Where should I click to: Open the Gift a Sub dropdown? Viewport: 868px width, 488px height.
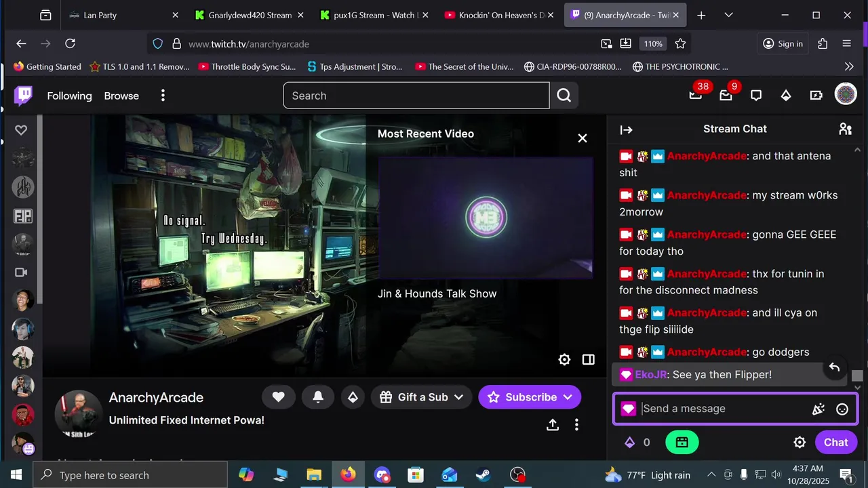tap(422, 397)
